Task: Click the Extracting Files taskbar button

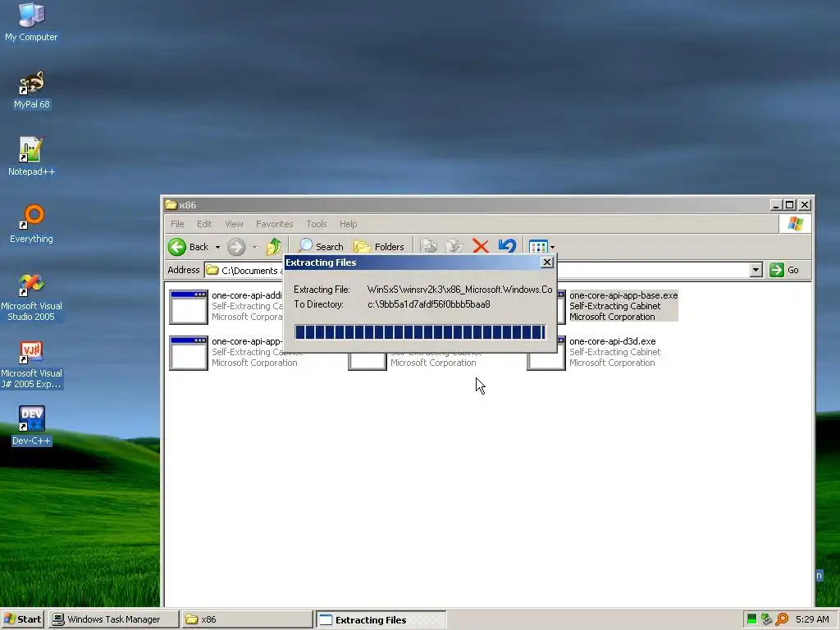Action: coord(381,619)
